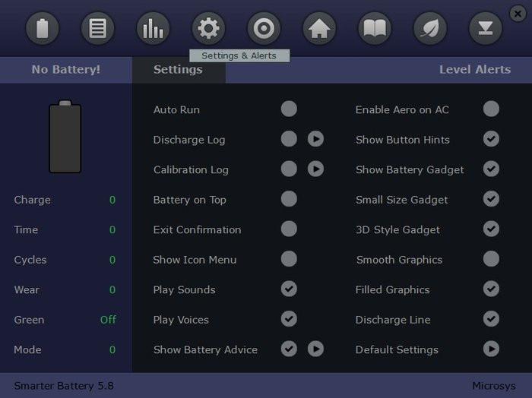The width and height of the screenshot is (532, 398).
Task: Click the Settings & Alerts gear icon
Action: pos(208,30)
